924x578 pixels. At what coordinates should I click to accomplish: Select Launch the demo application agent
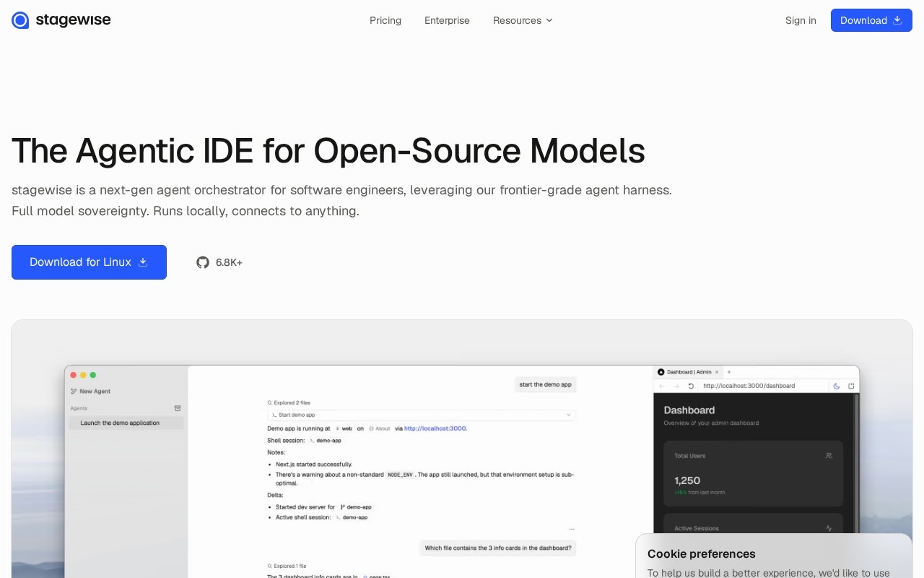(x=126, y=423)
